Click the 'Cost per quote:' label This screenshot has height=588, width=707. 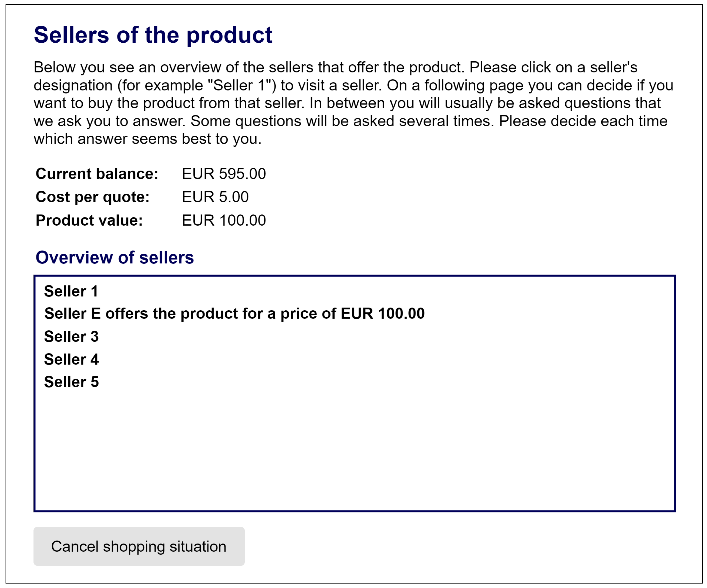click(93, 197)
